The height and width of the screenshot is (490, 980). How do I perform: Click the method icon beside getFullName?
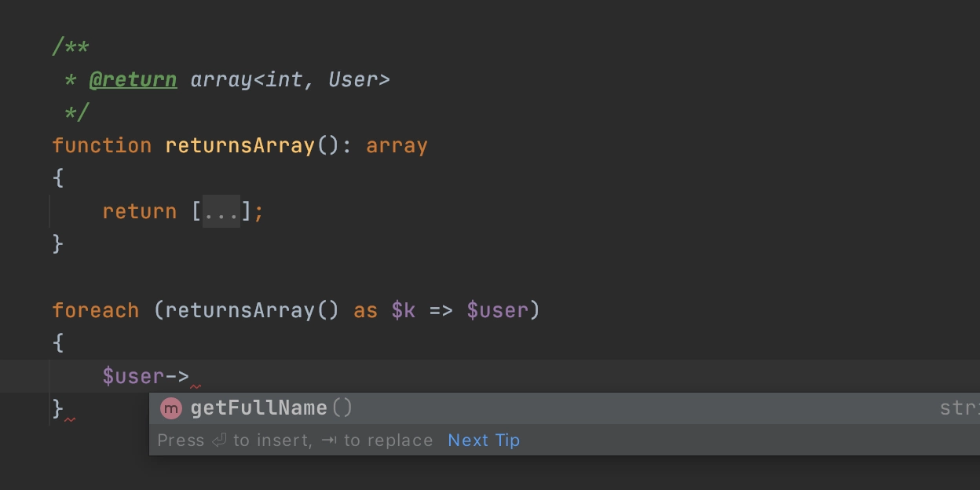coord(170,408)
